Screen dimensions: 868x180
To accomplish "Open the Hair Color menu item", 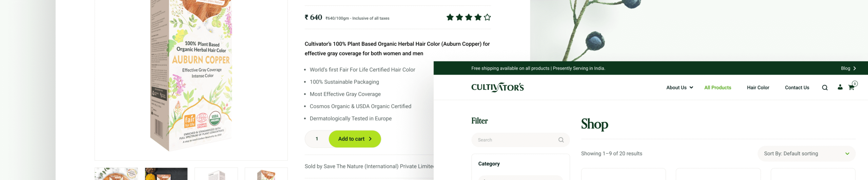I will (758, 87).
